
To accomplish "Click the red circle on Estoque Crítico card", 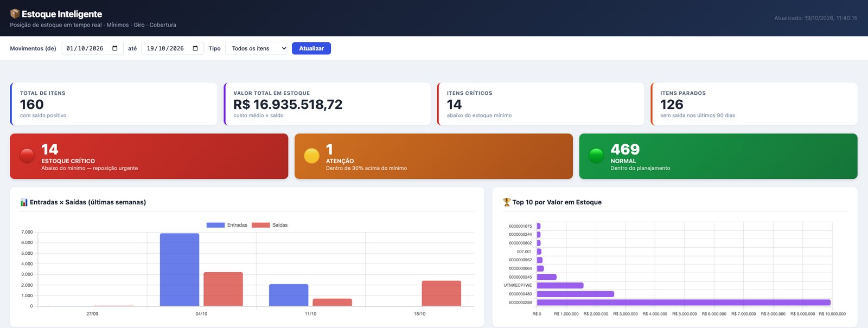I will click(x=27, y=156).
